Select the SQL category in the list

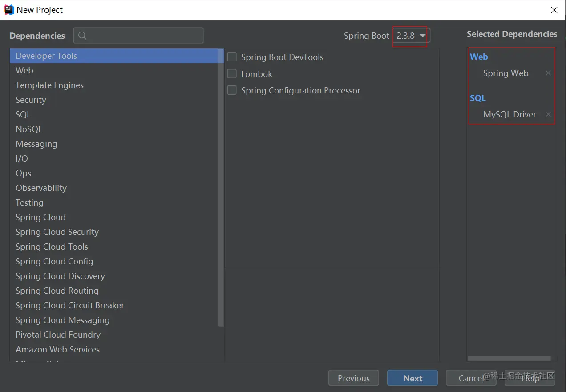(114, 114)
